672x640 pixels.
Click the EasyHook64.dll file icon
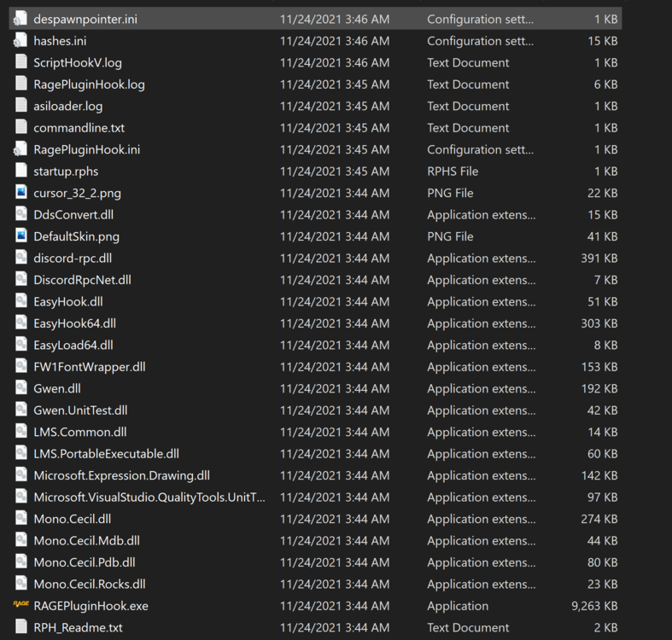coord(21,323)
